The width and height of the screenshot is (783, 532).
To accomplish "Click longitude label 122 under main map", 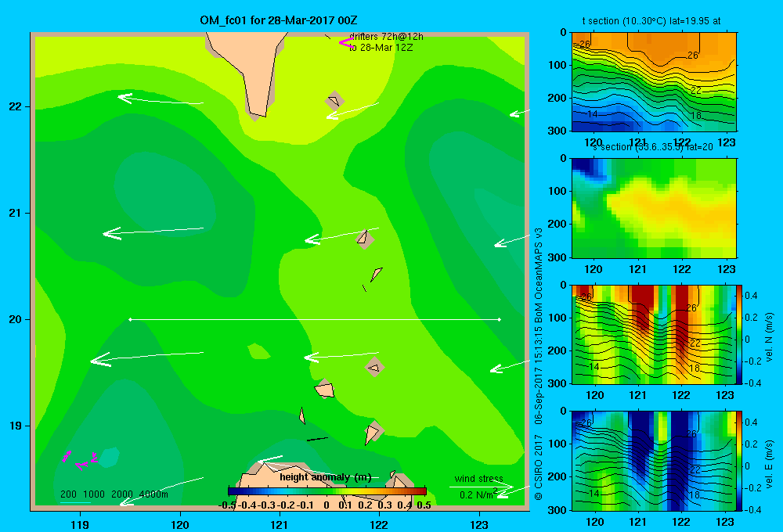I will [x=380, y=524].
